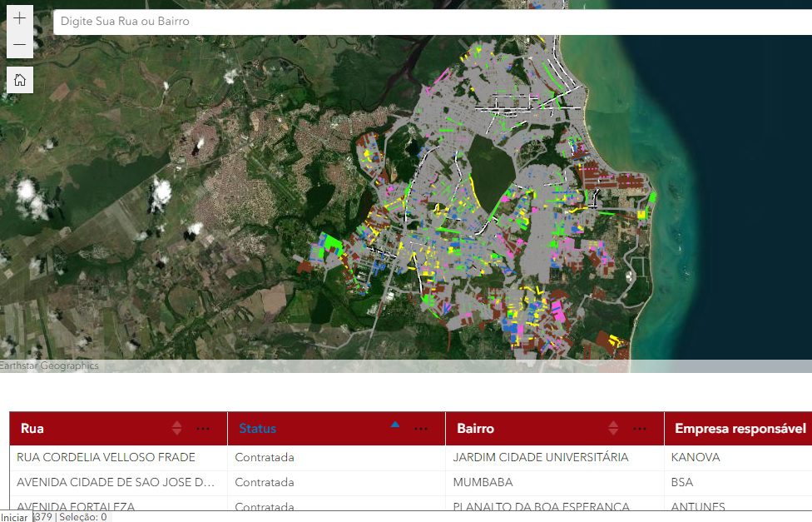Open Rua column options menu

[x=203, y=429]
